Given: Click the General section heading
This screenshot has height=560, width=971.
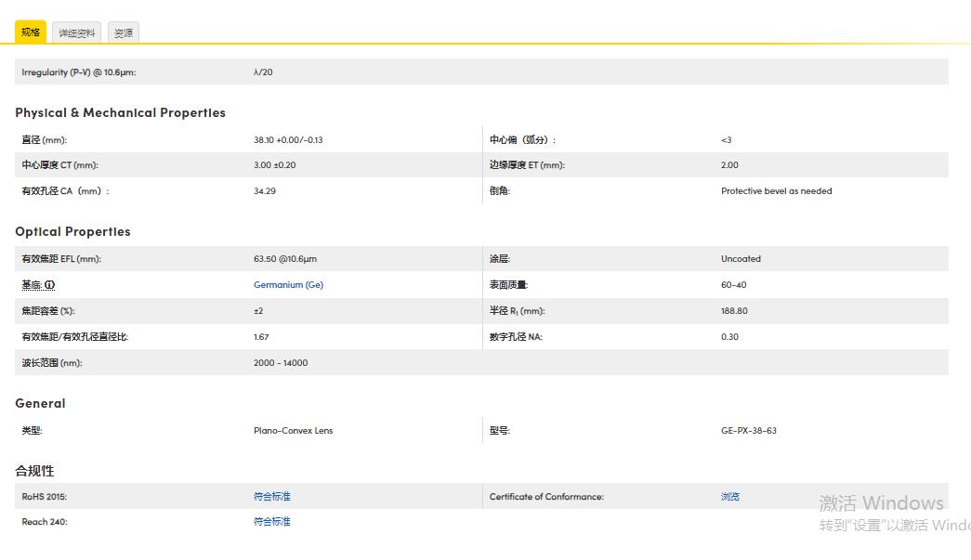Looking at the screenshot, I should [x=40, y=403].
